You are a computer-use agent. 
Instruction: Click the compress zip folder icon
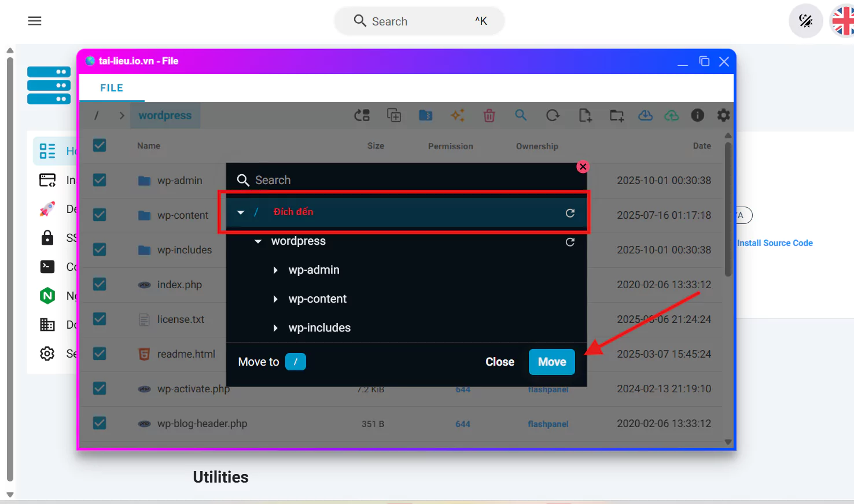(x=425, y=116)
